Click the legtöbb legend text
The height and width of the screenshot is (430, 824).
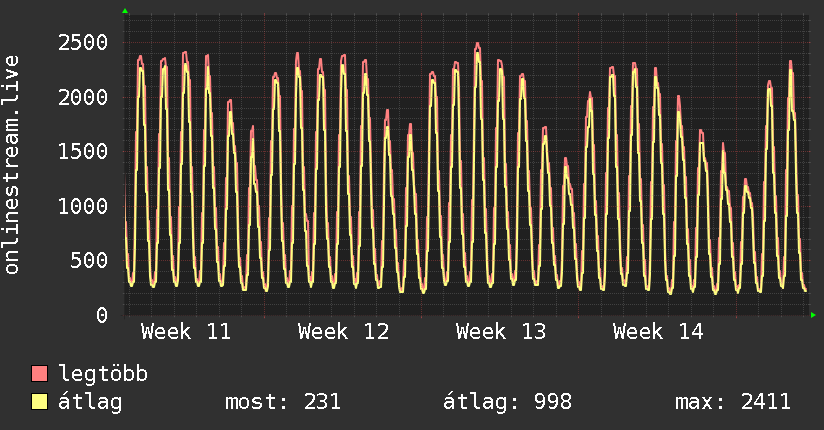(104, 375)
